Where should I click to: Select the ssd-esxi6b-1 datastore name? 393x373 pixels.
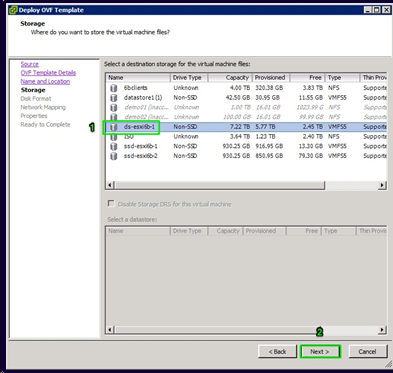140,146
